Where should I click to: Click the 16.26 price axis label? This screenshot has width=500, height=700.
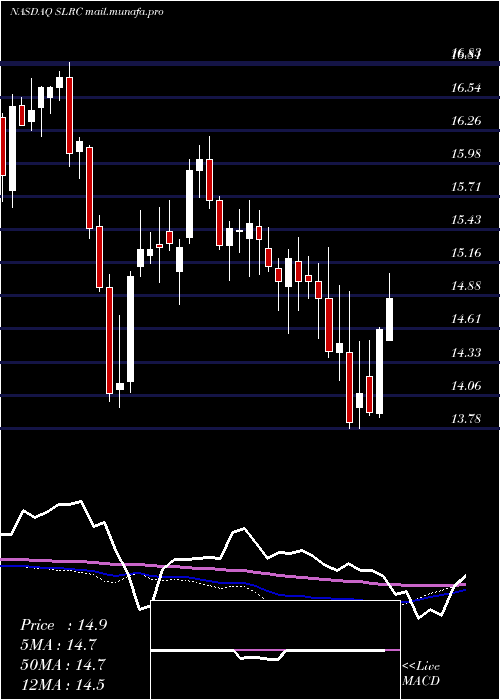pyautogui.click(x=466, y=121)
